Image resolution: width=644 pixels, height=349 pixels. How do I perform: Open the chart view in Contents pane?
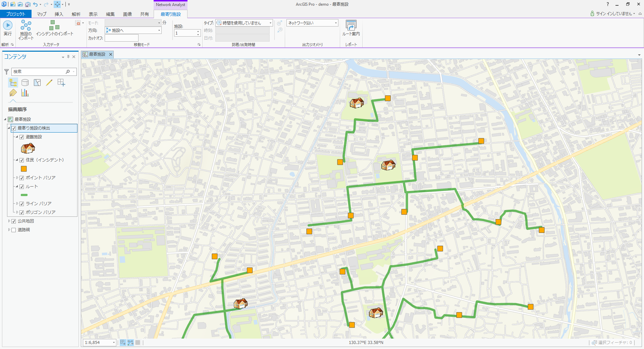tap(25, 93)
